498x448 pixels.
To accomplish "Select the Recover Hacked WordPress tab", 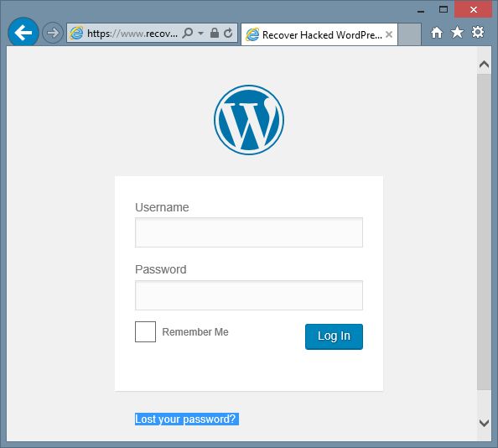I will [x=319, y=34].
